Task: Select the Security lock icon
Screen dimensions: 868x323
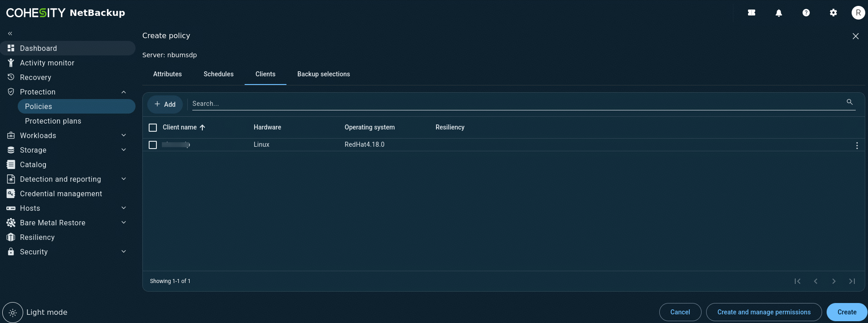Action: coord(11,252)
